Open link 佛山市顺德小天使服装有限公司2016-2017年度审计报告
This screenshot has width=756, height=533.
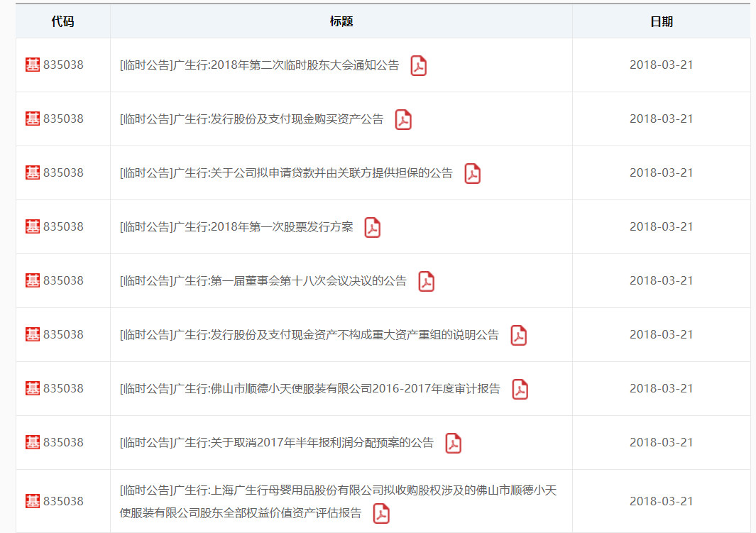[310, 389]
